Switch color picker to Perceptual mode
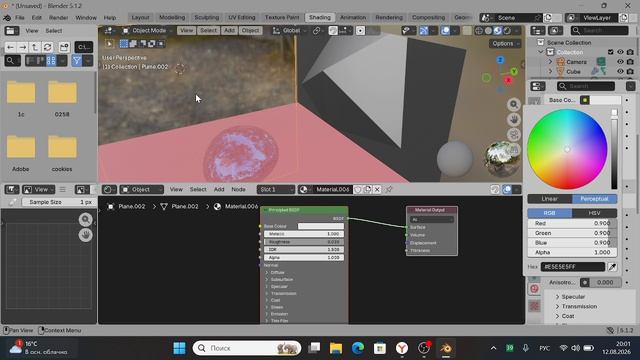The width and height of the screenshot is (640, 360). [594, 199]
